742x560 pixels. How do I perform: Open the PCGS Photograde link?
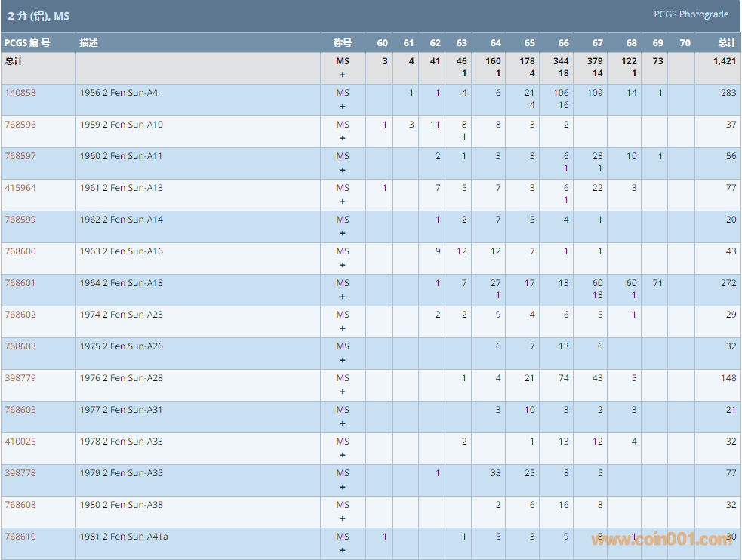(x=691, y=14)
